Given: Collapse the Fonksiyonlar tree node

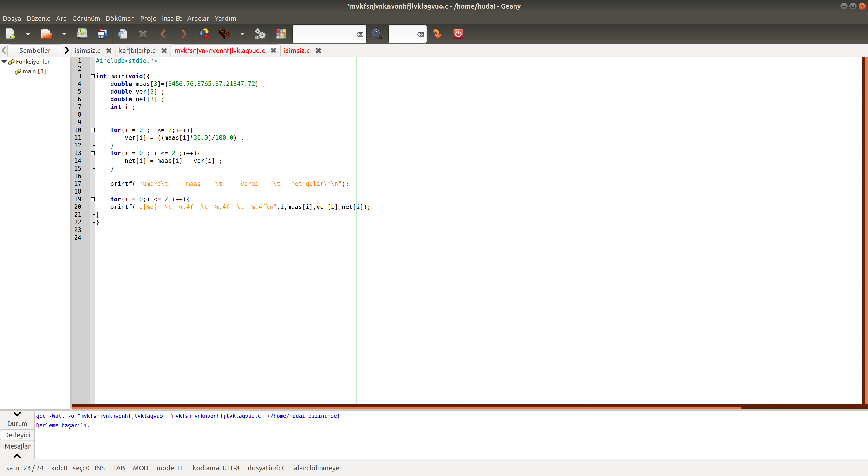Looking at the screenshot, I should point(4,62).
